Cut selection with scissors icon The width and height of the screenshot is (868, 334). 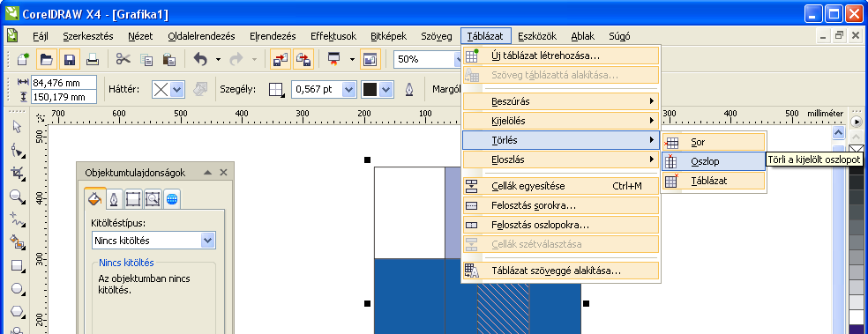(123, 59)
